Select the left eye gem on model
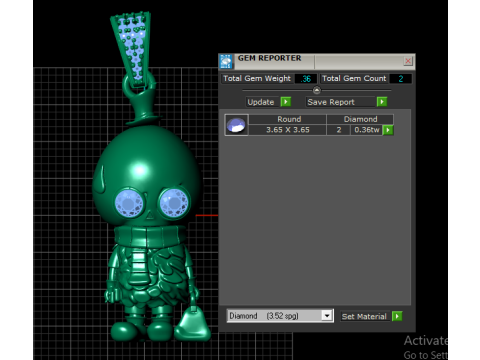The height and width of the screenshot is (360, 480). point(129,203)
